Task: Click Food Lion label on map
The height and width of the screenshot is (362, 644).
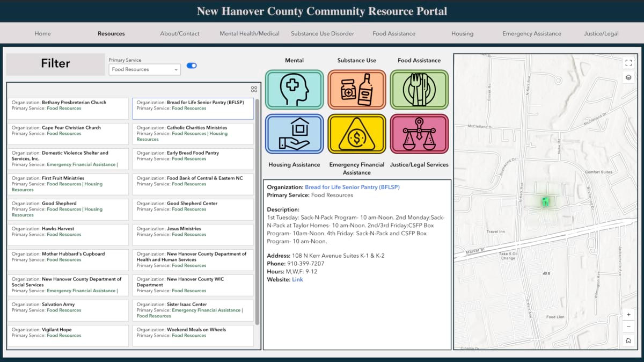Action: 555,317
